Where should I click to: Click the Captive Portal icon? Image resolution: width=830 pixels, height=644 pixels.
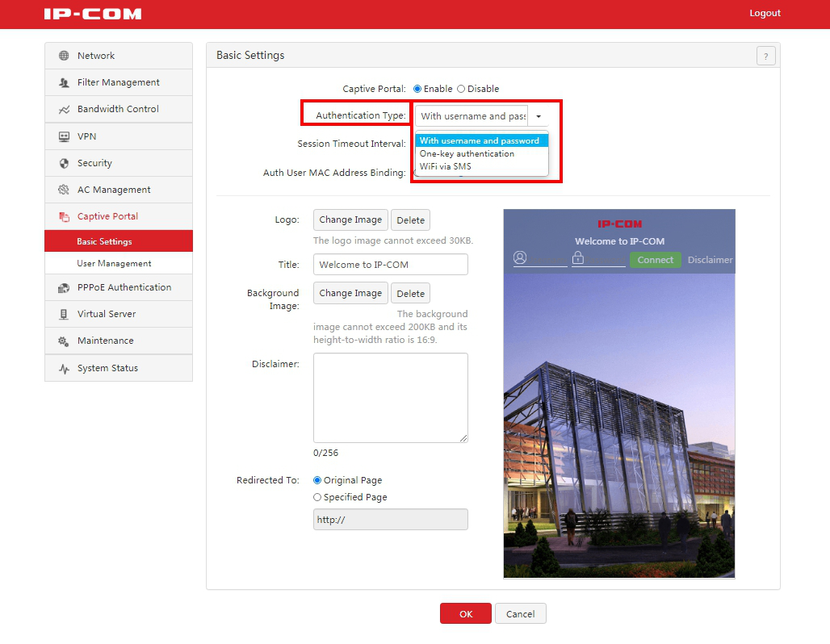[64, 216]
